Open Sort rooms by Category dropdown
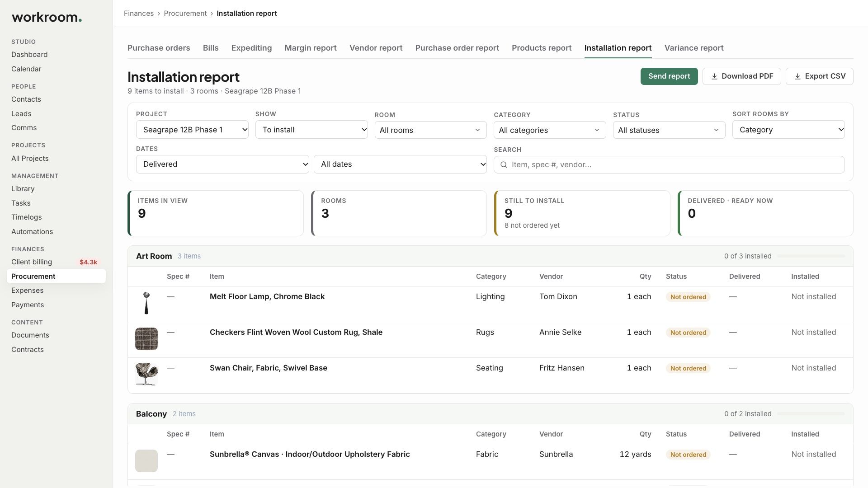The height and width of the screenshot is (488, 868). (x=788, y=130)
